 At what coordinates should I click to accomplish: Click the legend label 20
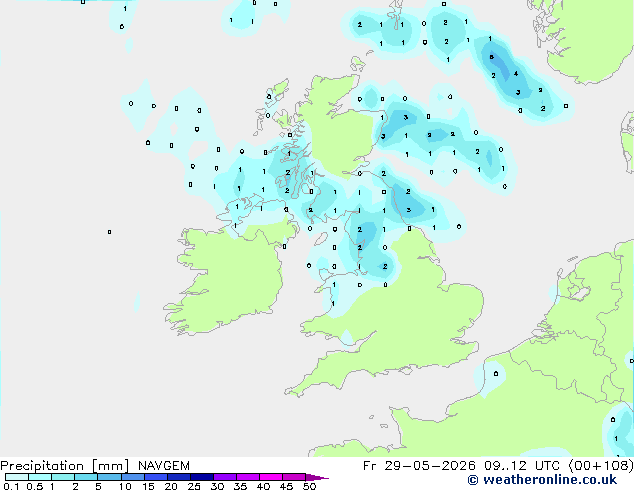pos(171,486)
